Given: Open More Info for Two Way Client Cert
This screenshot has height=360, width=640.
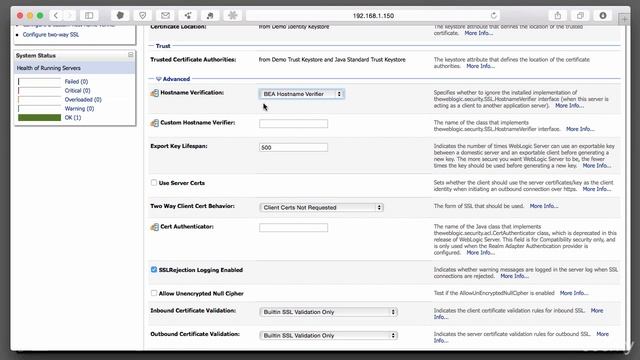Looking at the screenshot, I should tap(544, 206).
